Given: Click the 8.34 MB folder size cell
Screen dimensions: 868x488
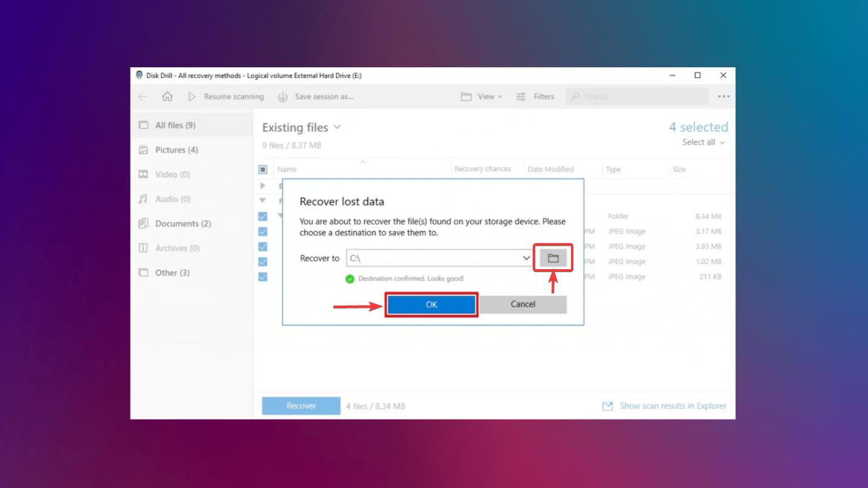Looking at the screenshot, I should coord(709,216).
